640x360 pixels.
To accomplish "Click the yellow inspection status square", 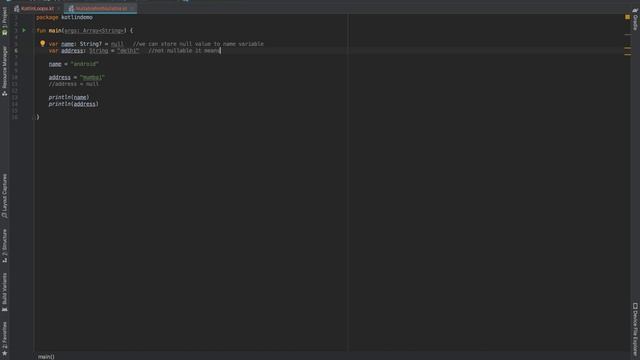I will (x=627, y=17).
